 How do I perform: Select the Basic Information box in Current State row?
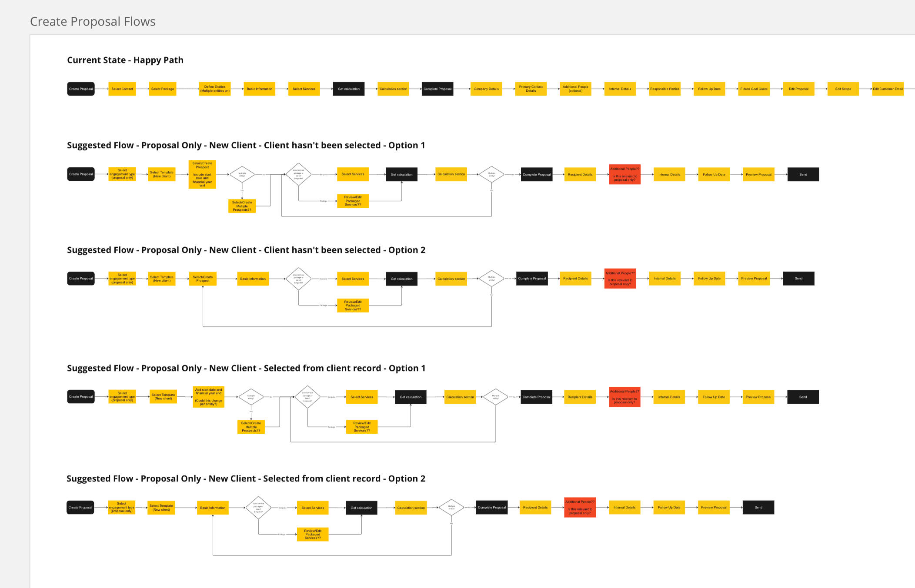tap(259, 89)
